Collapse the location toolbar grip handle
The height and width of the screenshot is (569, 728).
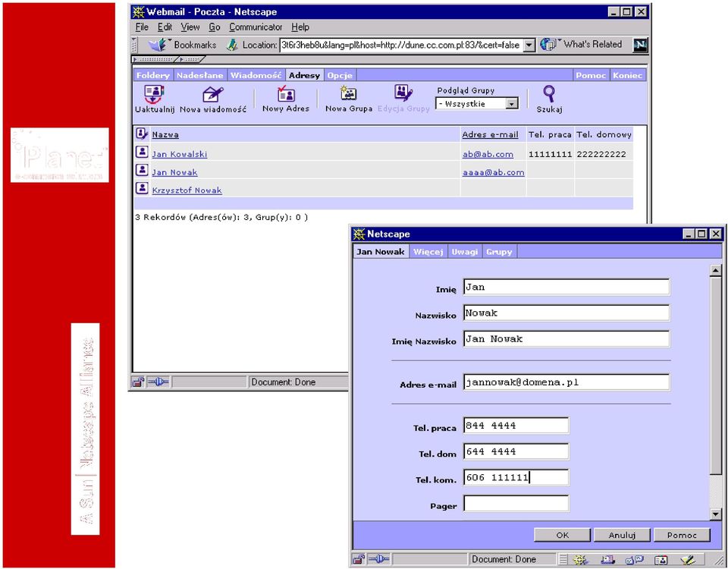click(135, 45)
